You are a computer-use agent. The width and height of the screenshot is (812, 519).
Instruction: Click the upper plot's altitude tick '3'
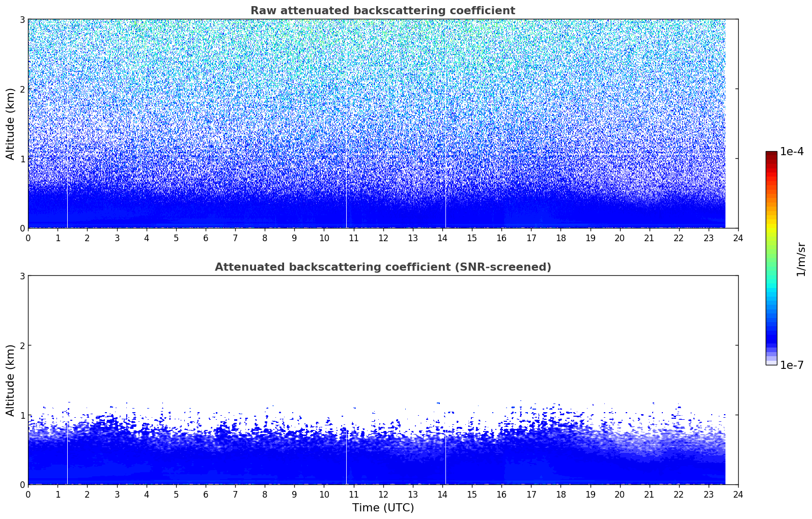[22, 19]
